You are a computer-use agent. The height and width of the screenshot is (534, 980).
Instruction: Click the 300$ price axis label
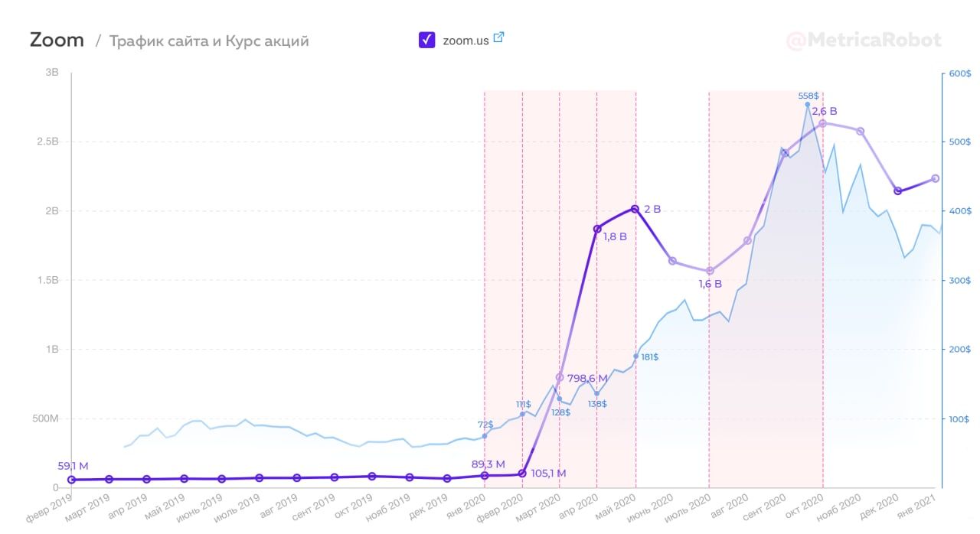point(960,281)
